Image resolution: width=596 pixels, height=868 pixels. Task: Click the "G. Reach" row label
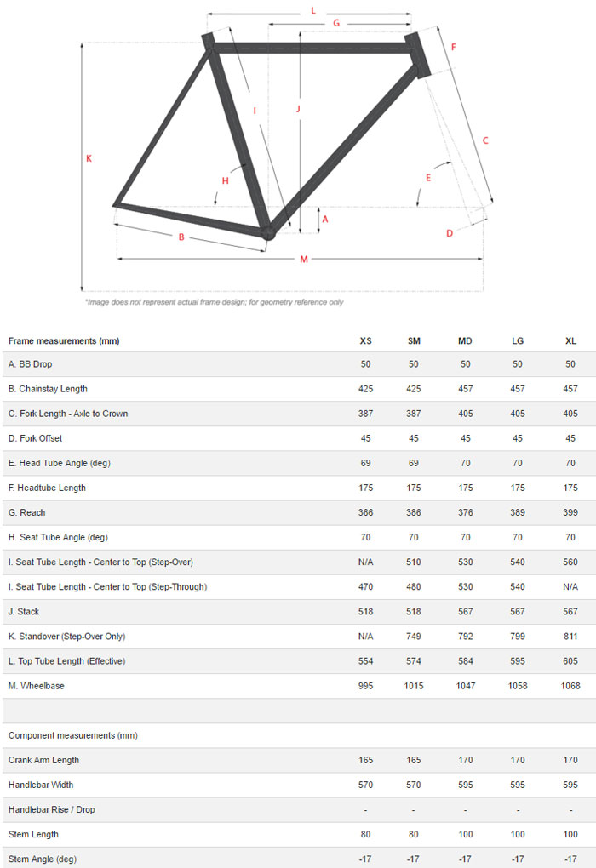click(x=27, y=512)
